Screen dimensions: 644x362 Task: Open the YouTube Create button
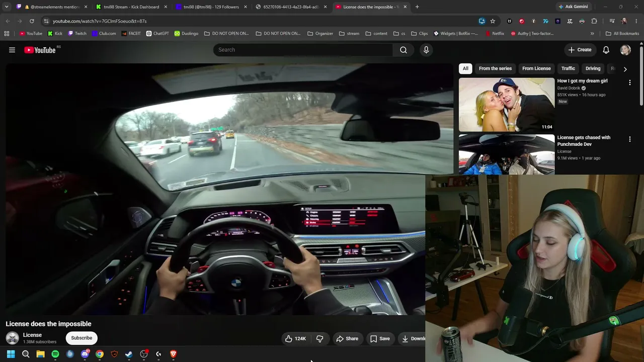pos(580,50)
